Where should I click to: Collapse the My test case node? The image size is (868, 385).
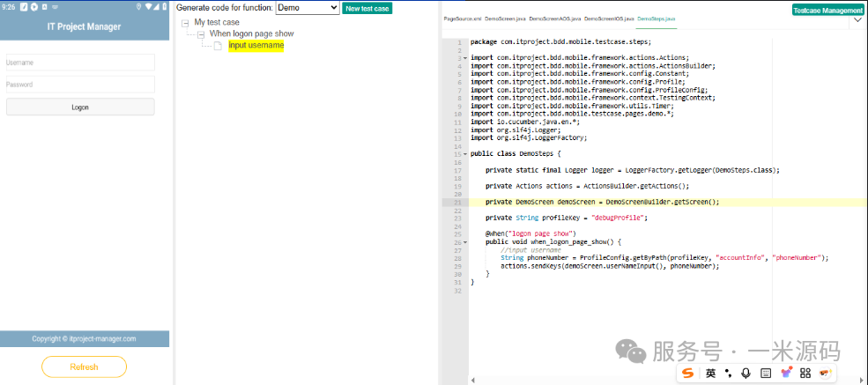(x=185, y=23)
